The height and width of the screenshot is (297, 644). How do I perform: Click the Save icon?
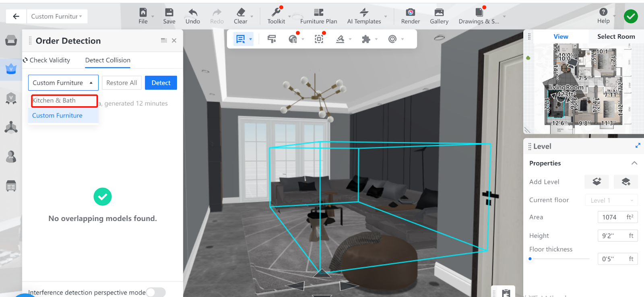point(169,12)
